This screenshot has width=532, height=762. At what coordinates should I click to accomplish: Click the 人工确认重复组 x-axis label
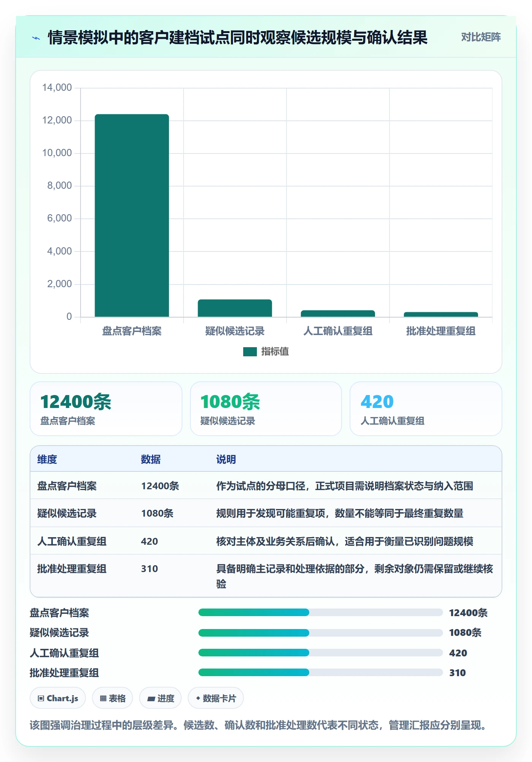pyautogui.click(x=338, y=331)
